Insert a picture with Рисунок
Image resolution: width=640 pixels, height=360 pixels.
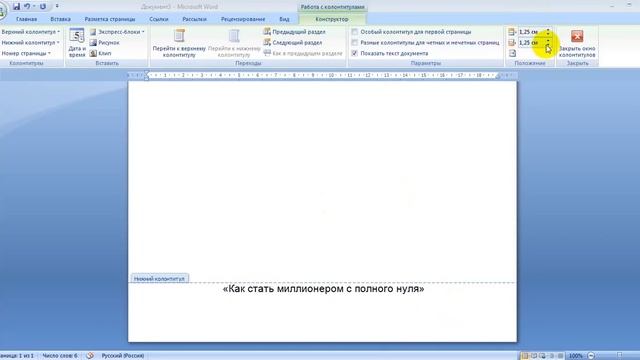coord(104,42)
